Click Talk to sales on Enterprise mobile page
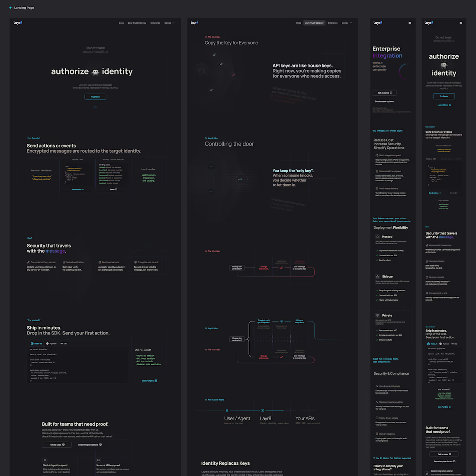This screenshot has width=476, height=476. pos(384,93)
